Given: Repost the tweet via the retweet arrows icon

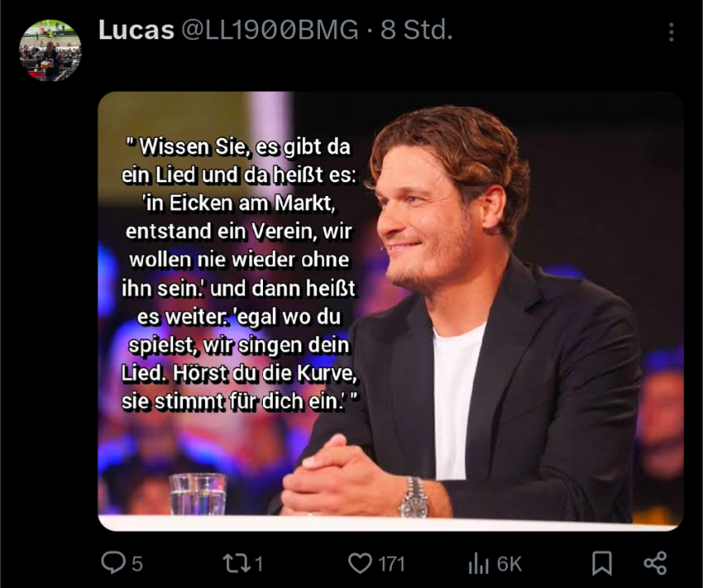Looking at the screenshot, I should [236, 563].
